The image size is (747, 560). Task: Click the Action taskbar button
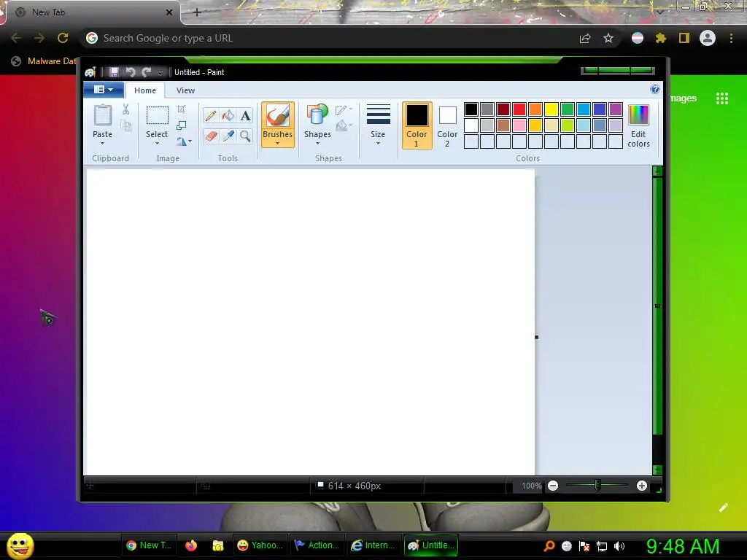point(317,545)
